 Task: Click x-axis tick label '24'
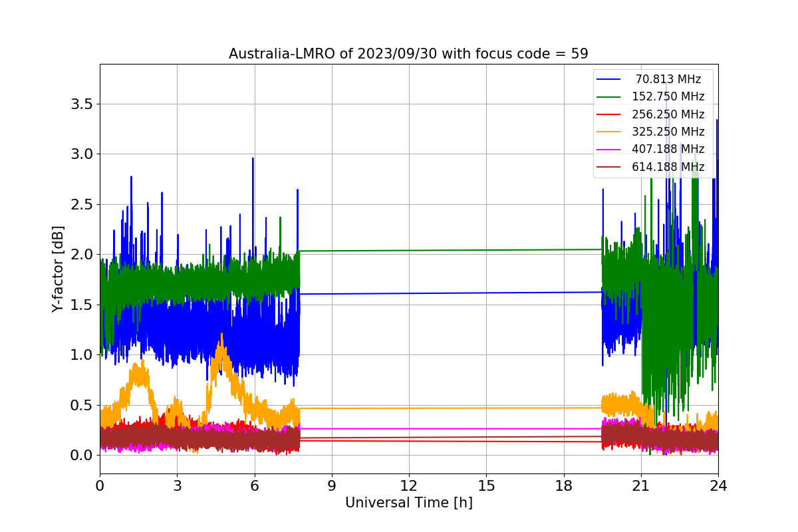coord(718,485)
